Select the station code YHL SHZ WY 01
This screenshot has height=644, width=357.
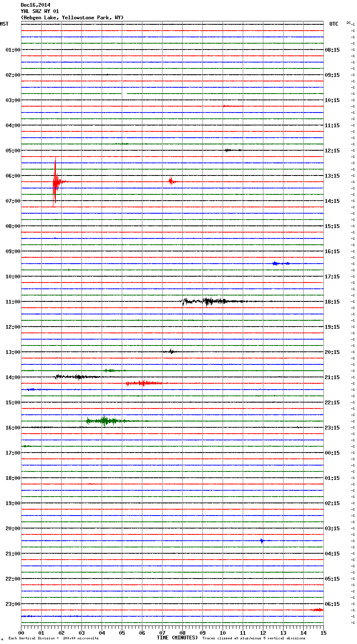(40, 11)
